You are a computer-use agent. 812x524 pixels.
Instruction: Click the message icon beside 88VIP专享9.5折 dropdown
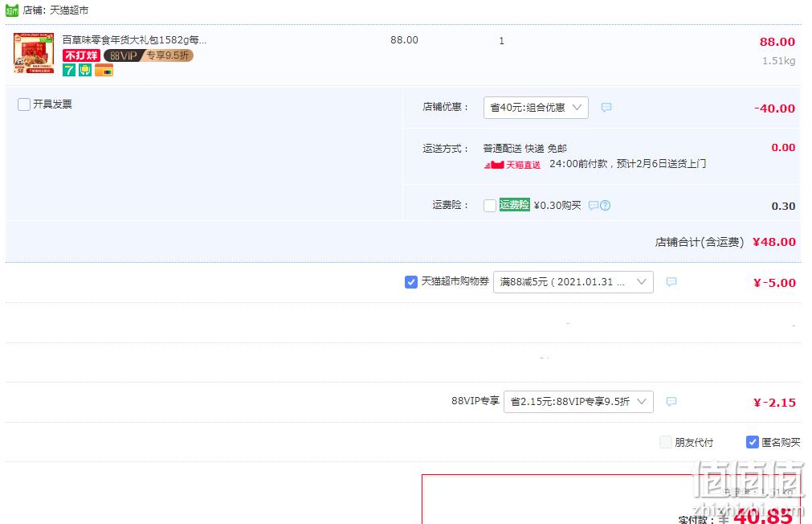[x=671, y=402]
